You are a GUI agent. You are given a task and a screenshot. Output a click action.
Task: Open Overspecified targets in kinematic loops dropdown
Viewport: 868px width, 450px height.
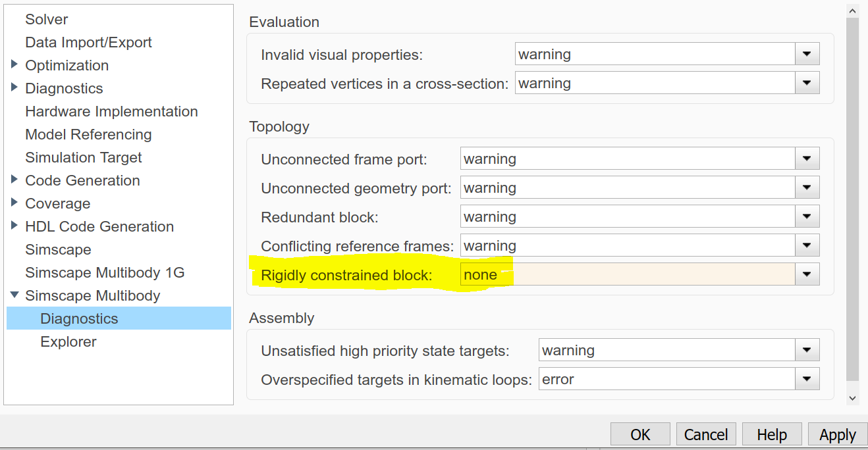click(x=807, y=379)
